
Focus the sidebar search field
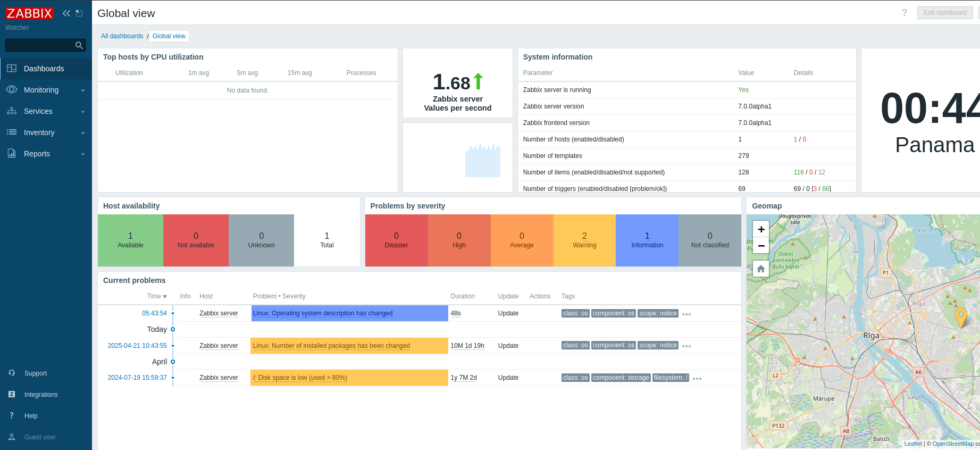click(40, 45)
